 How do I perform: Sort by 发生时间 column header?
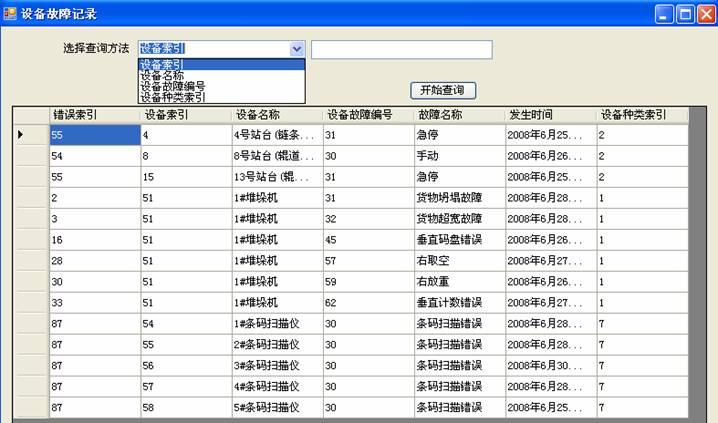549,115
